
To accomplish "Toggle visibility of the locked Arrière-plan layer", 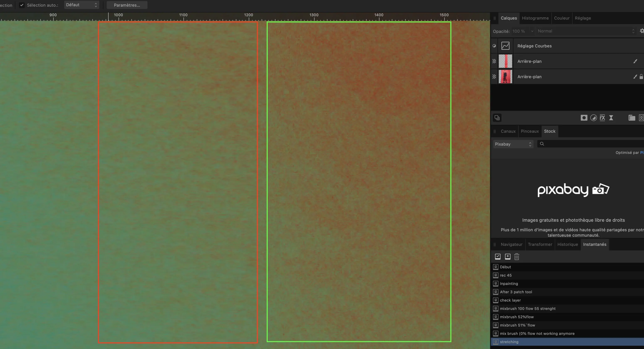I will [494, 77].
